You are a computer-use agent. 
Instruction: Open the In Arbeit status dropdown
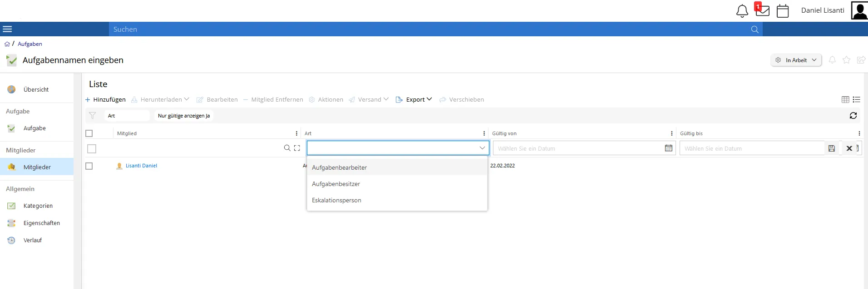click(796, 60)
